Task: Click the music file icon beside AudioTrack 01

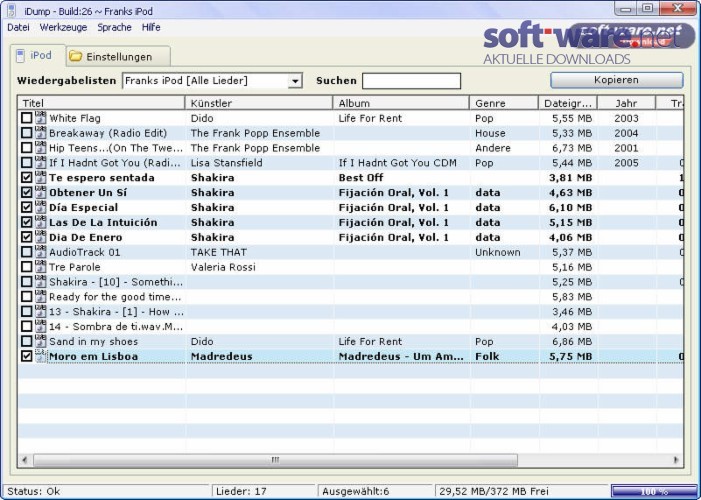Action: [41, 252]
